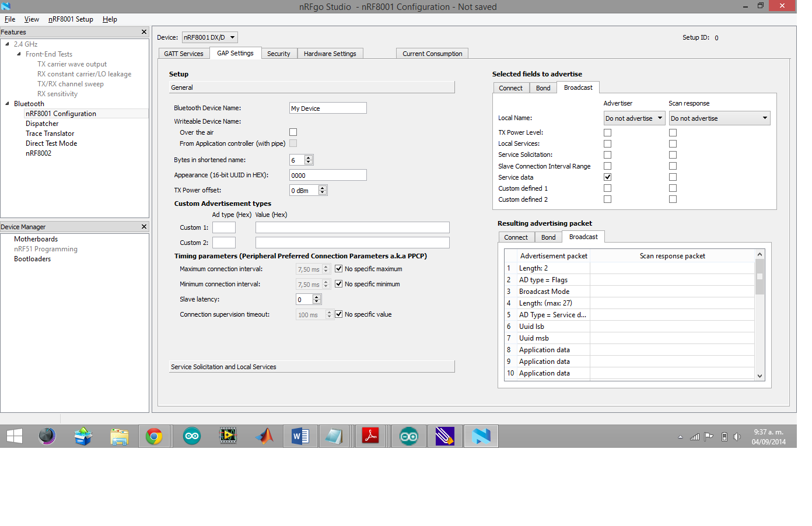Screen dimensions: 812x526
Task: Switch to the Hardware Settings tab
Action: tap(330, 54)
